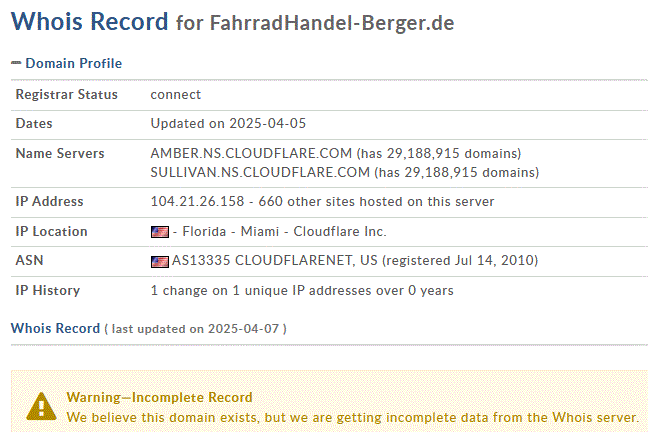649x433 pixels.
Task: Select AMBER.NS.CLOUDFLARE.COM name server
Action: click(251, 154)
